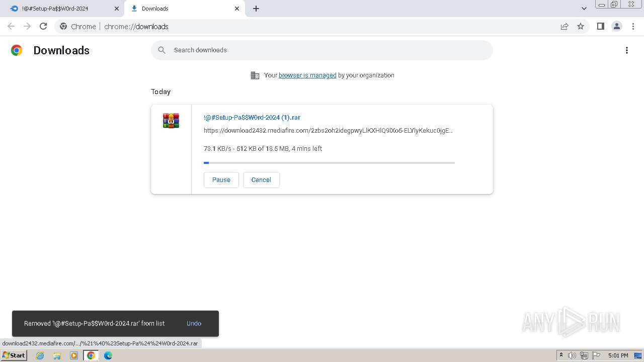Click the Chrome site info chip
The height and width of the screenshot is (362, 644).
(x=78, y=26)
